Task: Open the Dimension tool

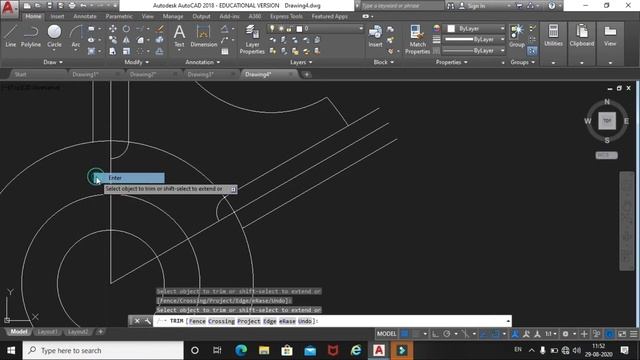Action: [x=203, y=36]
